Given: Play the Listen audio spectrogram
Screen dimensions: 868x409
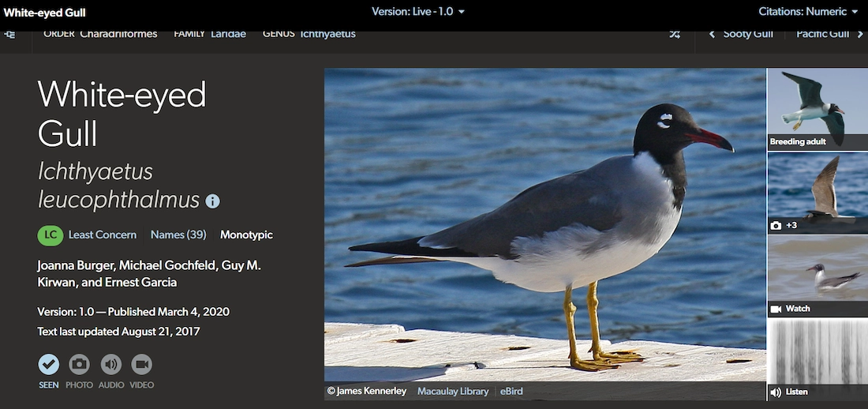Looking at the screenshot, I should [x=817, y=359].
